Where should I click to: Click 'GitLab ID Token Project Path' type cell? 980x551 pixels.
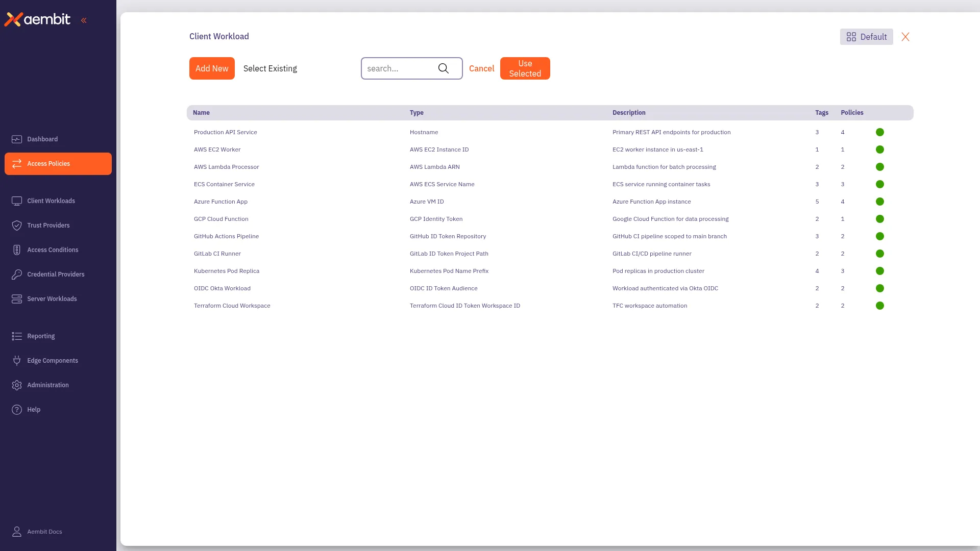coord(449,254)
